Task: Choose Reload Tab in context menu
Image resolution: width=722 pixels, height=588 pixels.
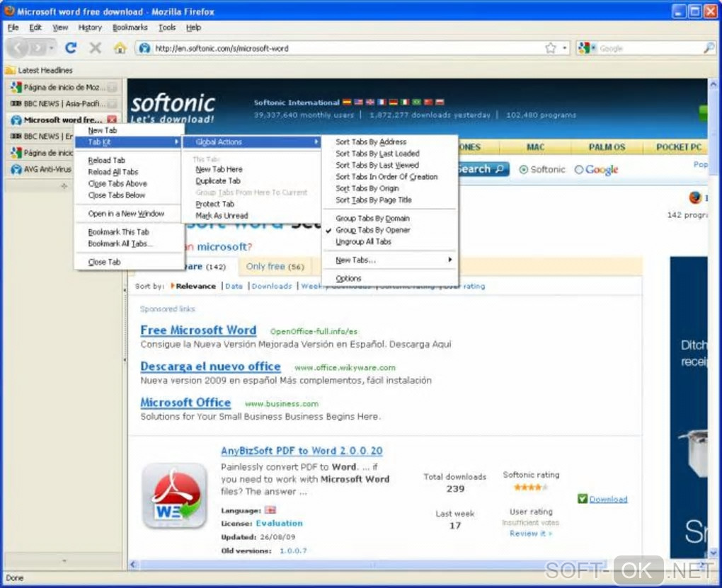Action: tap(129, 160)
